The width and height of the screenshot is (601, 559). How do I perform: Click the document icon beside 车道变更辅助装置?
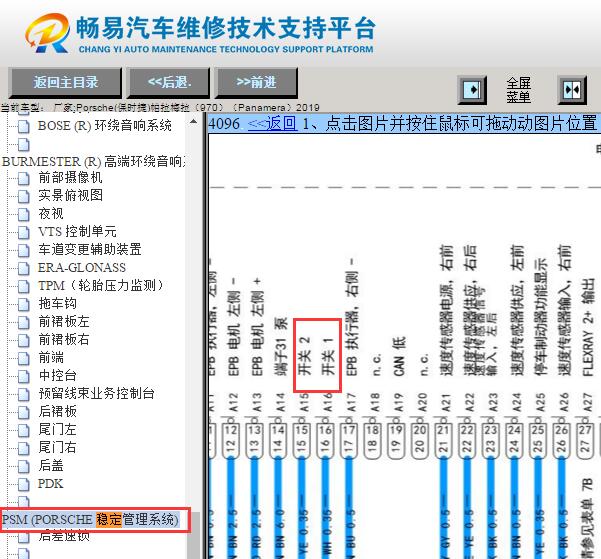(x=23, y=250)
